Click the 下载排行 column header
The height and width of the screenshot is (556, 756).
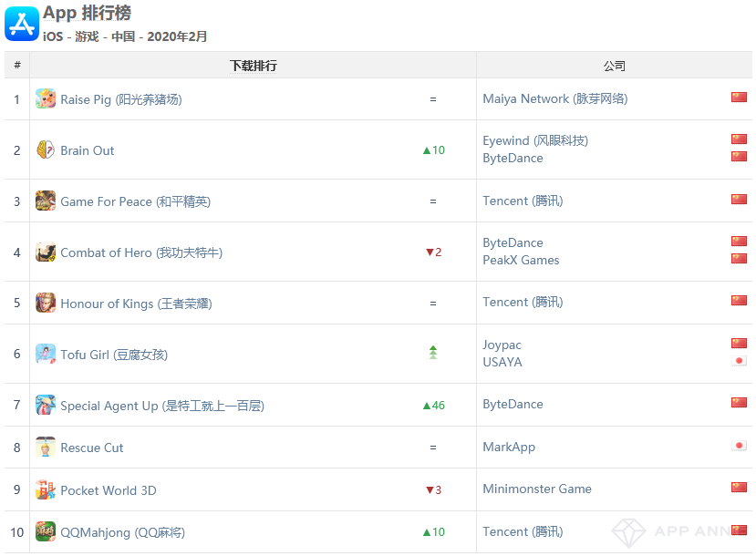(x=253, y=66)
